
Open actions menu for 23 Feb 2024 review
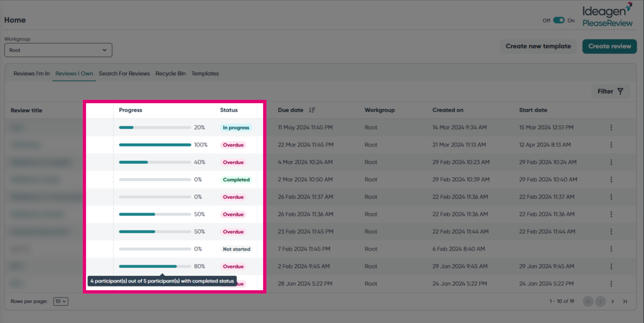point(611,232)
